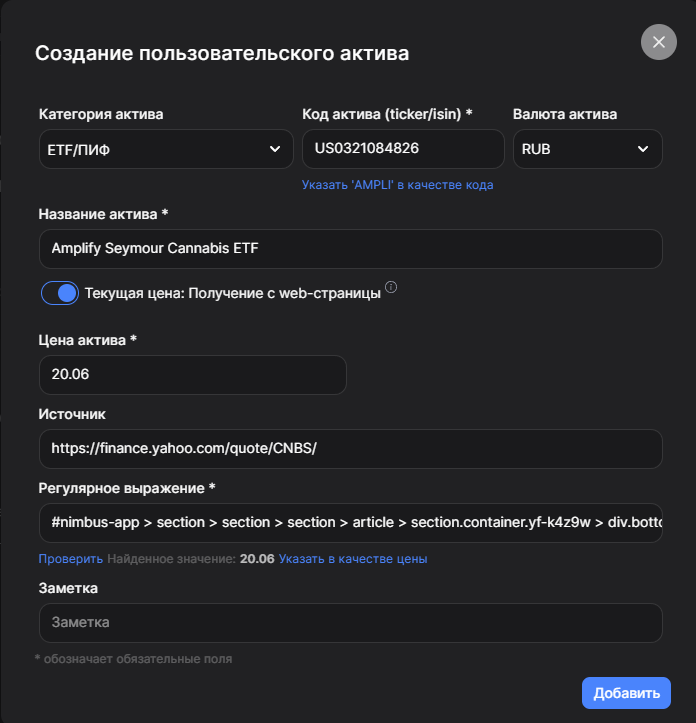Click the chevron arrow in the RUB field
Image resolution: width=696 pixels, height=723 pixels.
pyautogui.click(x=642, y=149)
